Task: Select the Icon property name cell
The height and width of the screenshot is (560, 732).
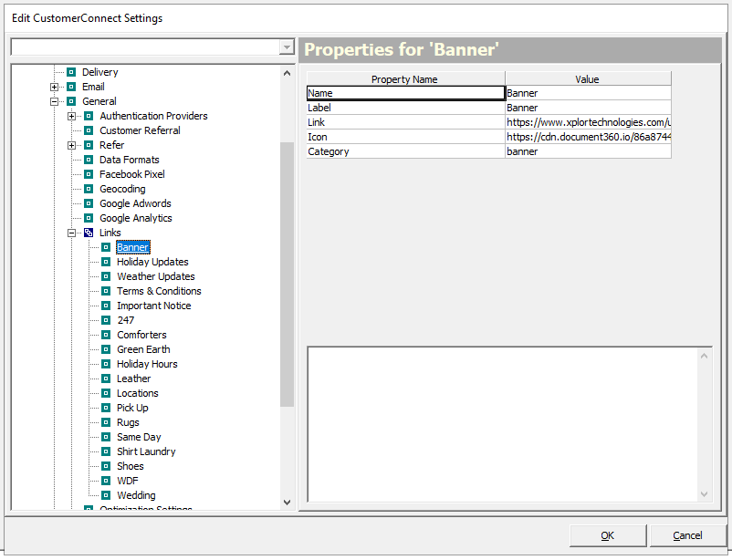Action: click(x=405, y=137)
